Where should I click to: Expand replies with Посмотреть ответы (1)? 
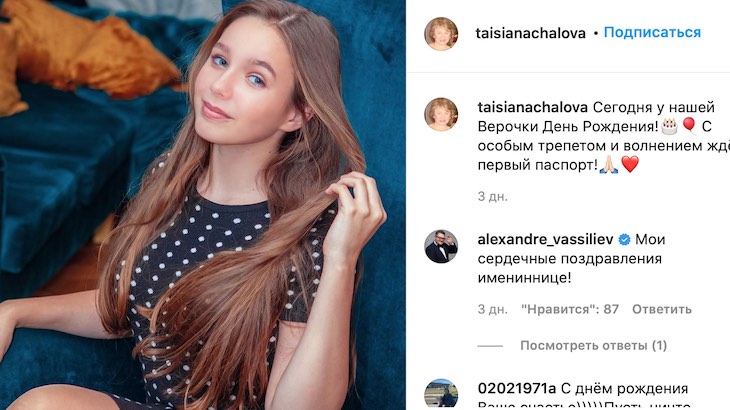pyautogui.click(x=593, y=345)
